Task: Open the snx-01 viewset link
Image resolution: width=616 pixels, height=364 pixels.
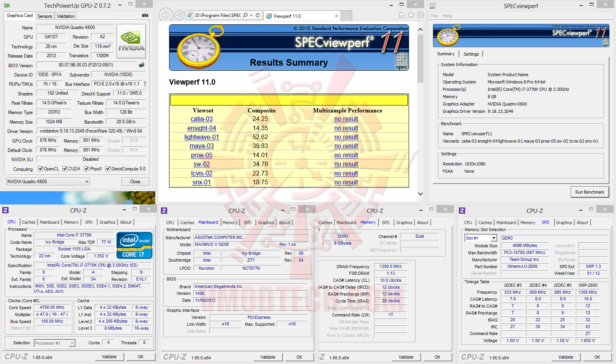Action: 202,182
